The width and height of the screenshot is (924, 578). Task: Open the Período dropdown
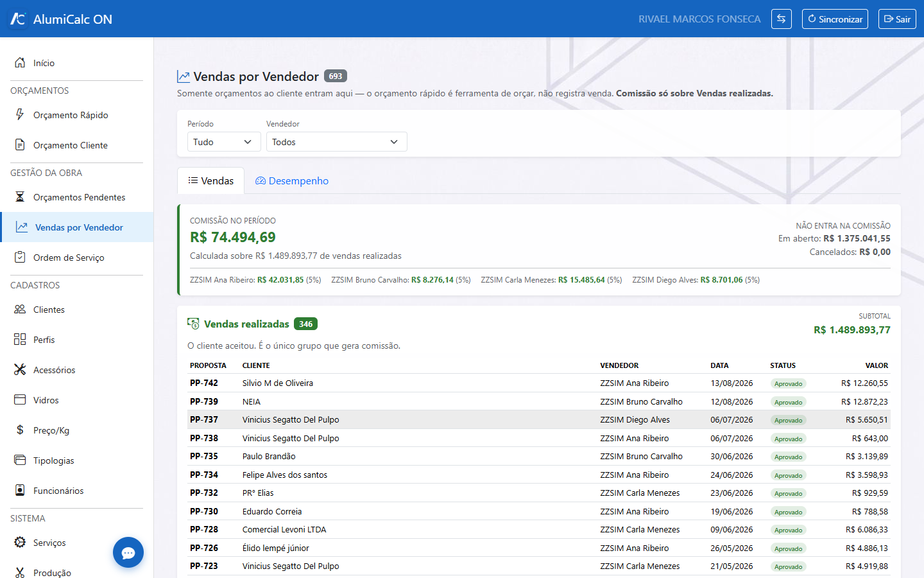tap(224, 142)
